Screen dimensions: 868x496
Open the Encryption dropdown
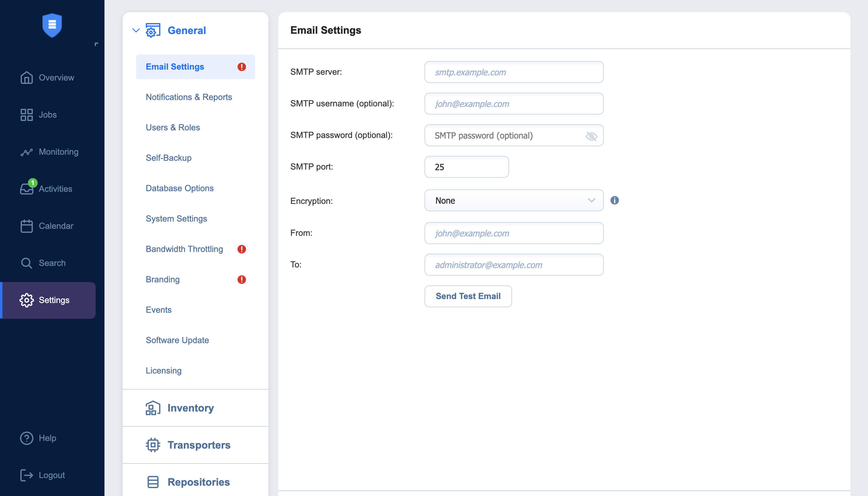514,200
